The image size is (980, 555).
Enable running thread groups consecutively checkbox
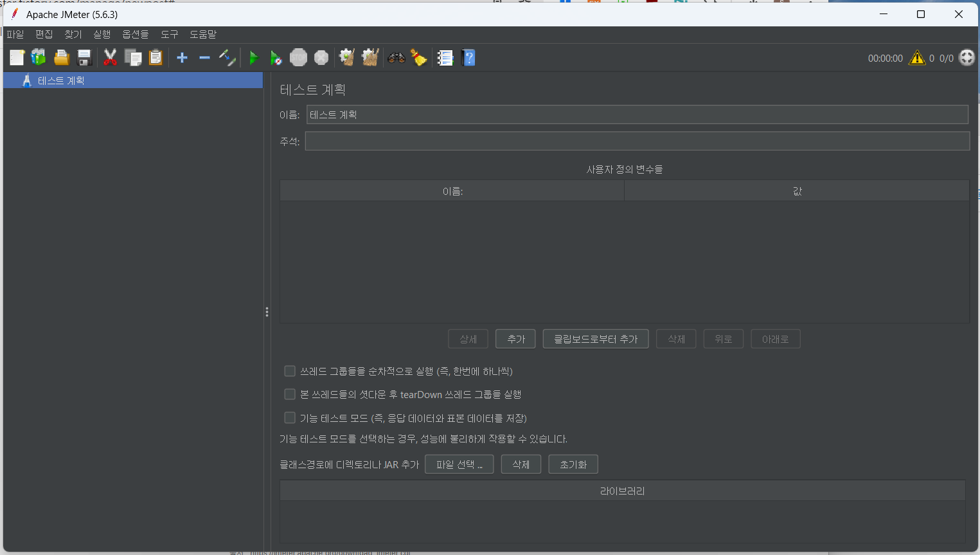[290, 371]
